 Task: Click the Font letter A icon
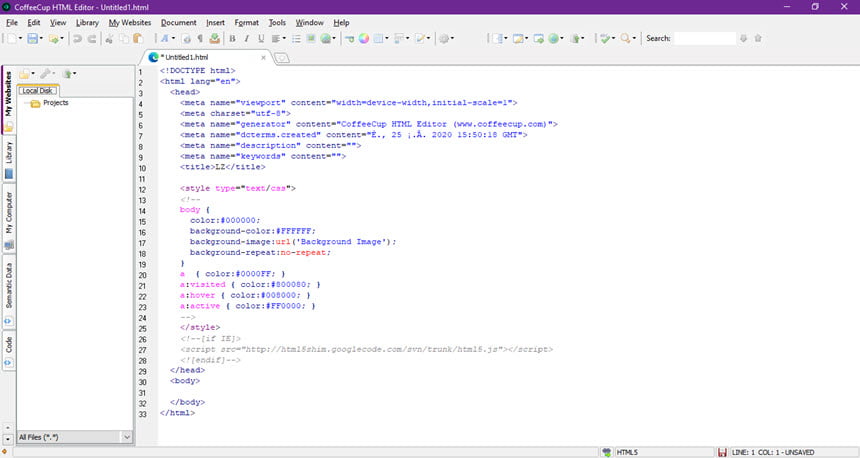coord(164,38)
